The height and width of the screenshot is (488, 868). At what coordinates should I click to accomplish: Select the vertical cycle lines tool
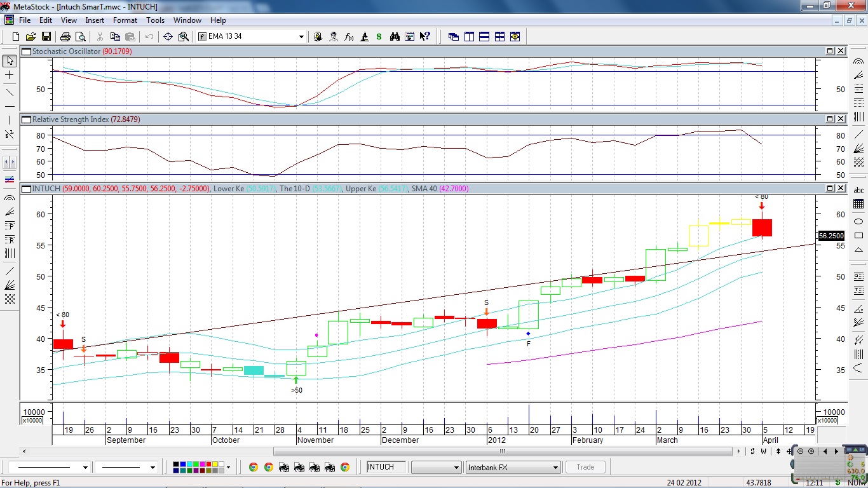(x=10, y=253)
